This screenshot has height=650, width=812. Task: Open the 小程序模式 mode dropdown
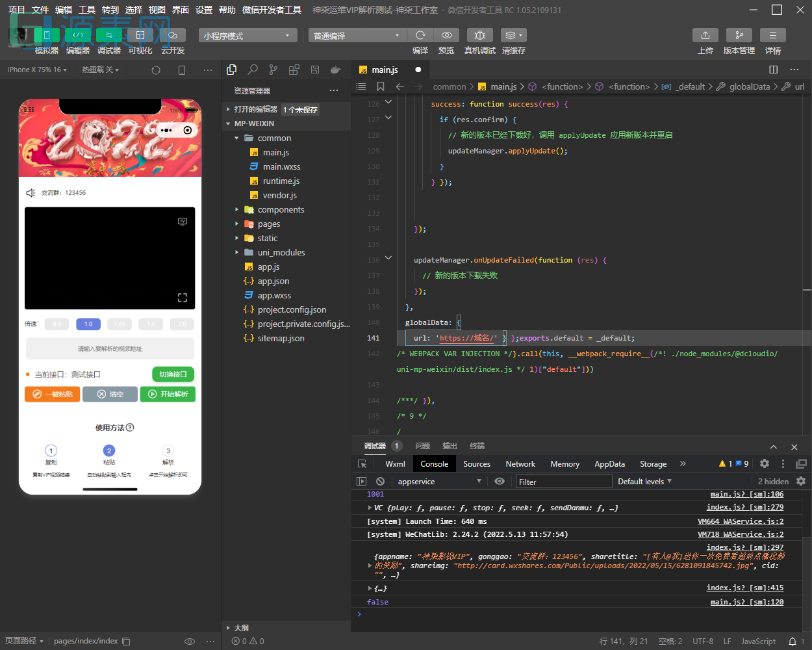(247, 36)
